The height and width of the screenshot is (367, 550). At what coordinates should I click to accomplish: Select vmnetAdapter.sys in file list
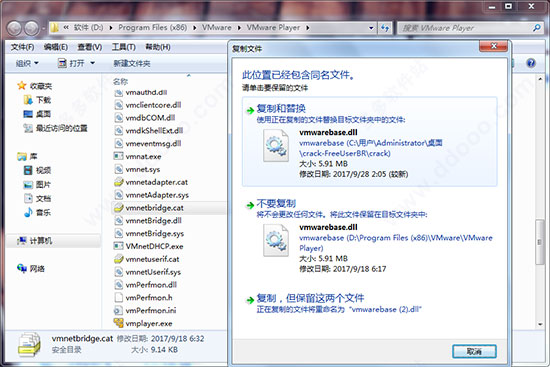152,195
